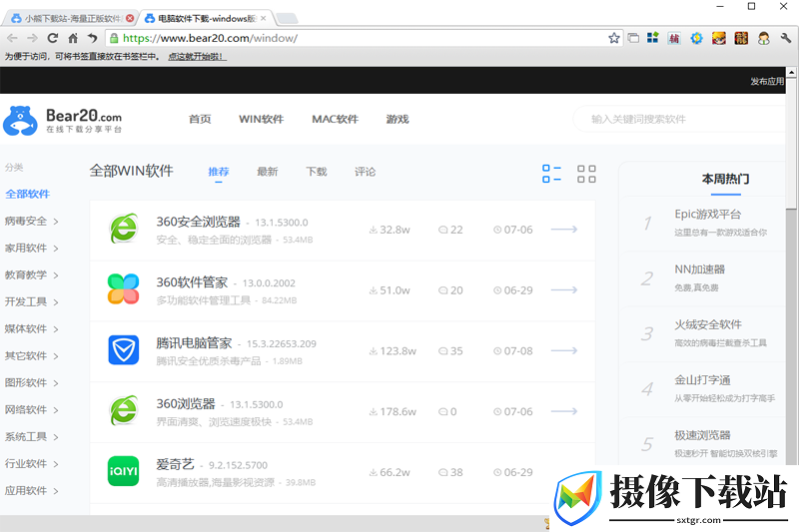The height and width of the screenshot is (532, 799).
Task: Click the avatar face extension icon
Action: point(763,38)
